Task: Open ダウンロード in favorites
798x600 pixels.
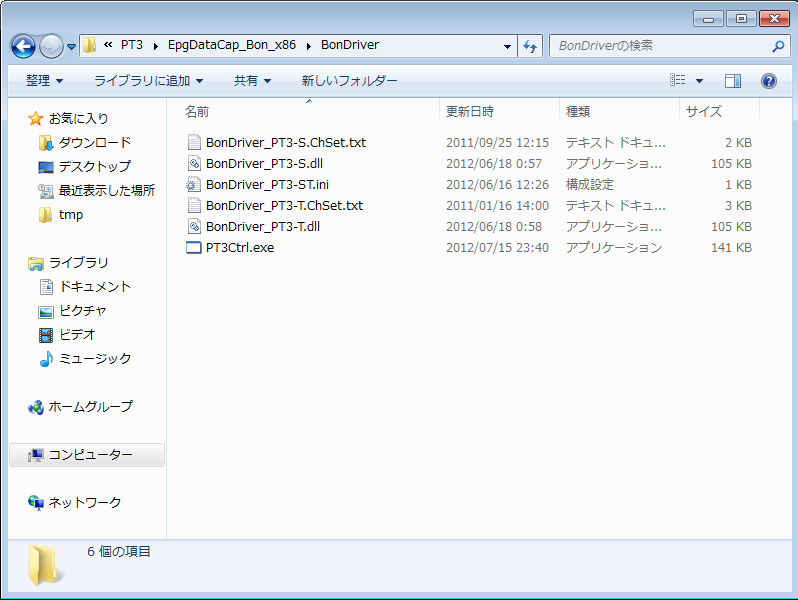Action: coord(95,142)
